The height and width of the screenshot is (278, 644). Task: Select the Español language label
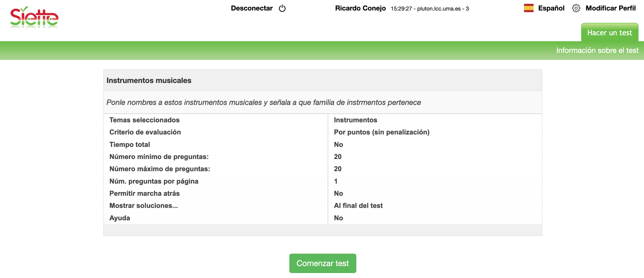pyautogui.click(x=551, y=8)
